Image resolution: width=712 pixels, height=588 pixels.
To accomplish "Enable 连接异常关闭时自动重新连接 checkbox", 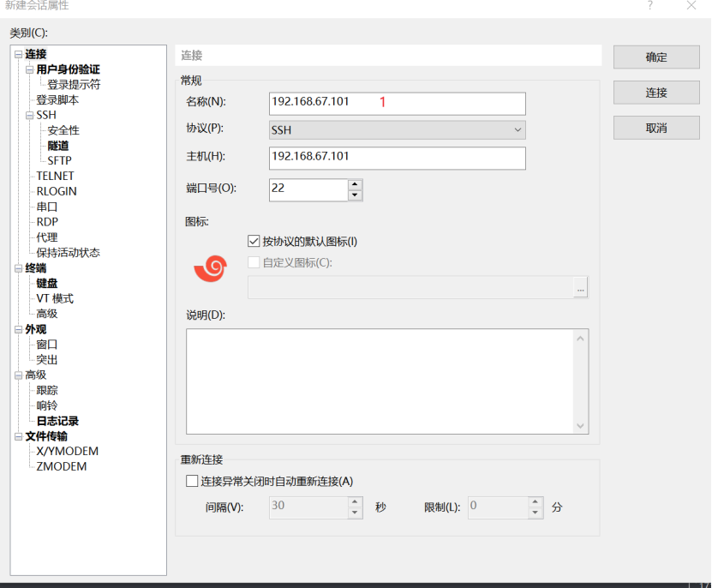I will 192,481.
